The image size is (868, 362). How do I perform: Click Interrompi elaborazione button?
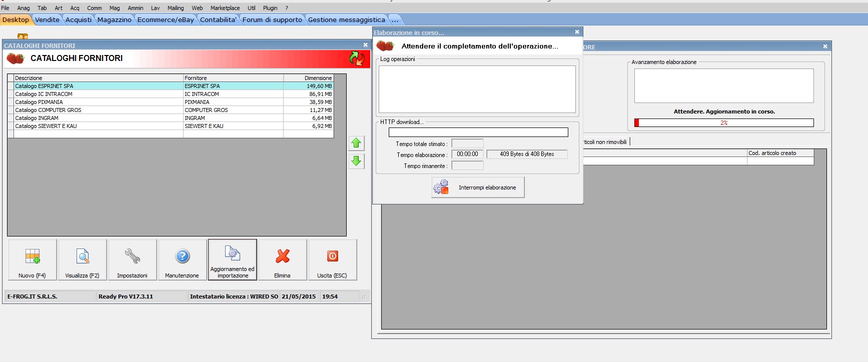(478, 187)
